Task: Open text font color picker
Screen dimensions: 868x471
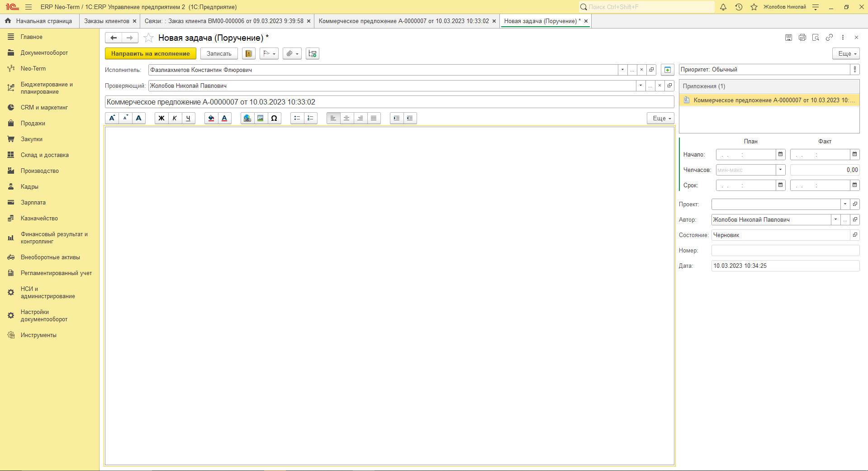Action: point(224,118)
